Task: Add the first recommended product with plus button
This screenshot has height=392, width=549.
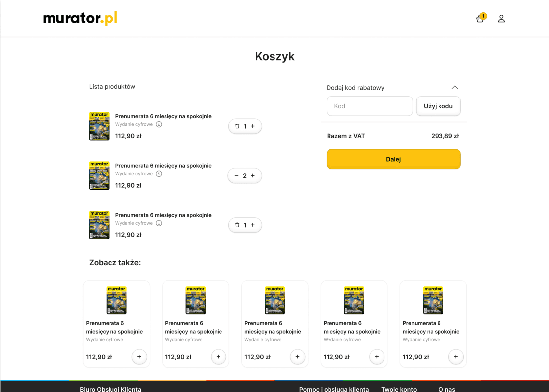Action: coord(139,356)
